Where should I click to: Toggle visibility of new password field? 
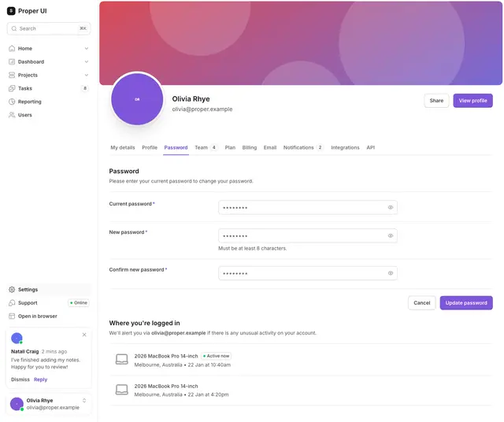[x=391, y=235]
